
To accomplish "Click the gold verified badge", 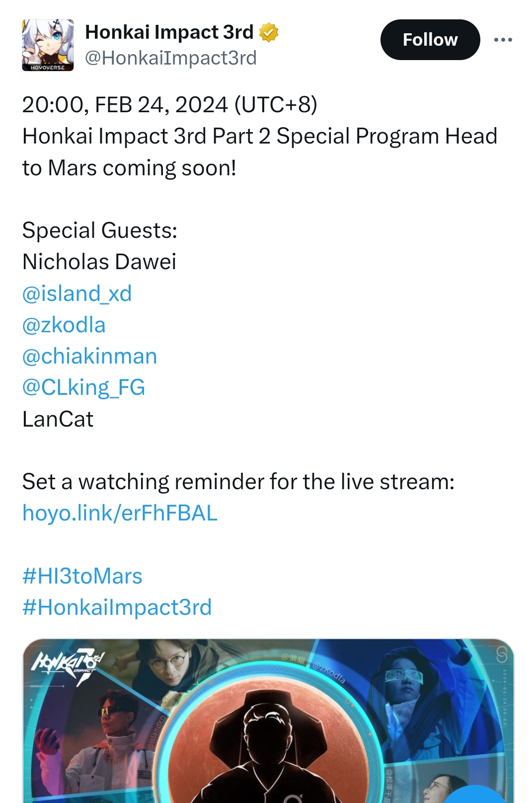I will [269, 32].
